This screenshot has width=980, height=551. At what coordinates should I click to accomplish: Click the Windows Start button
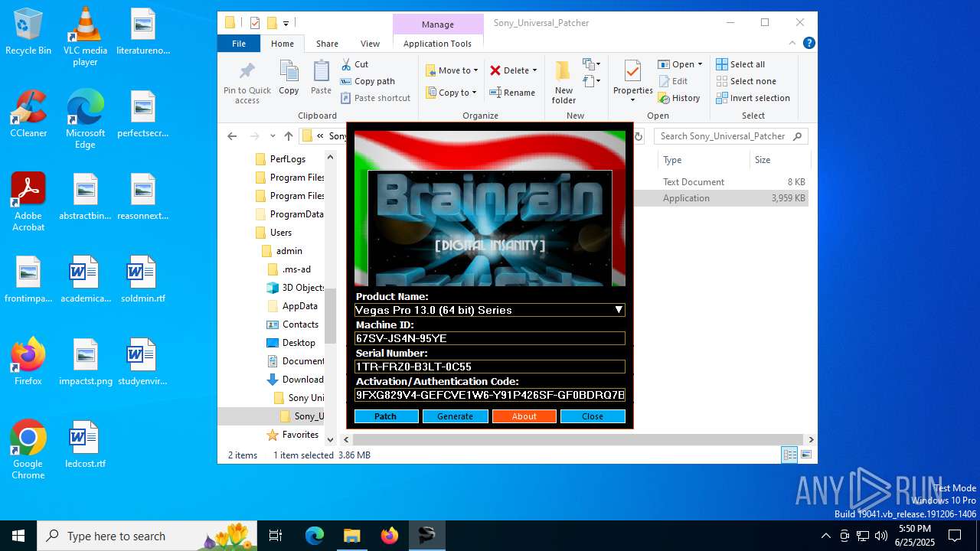click(18, 536)
